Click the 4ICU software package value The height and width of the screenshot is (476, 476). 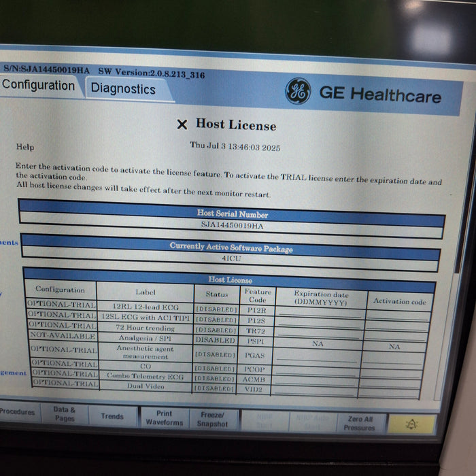(231, 258)
